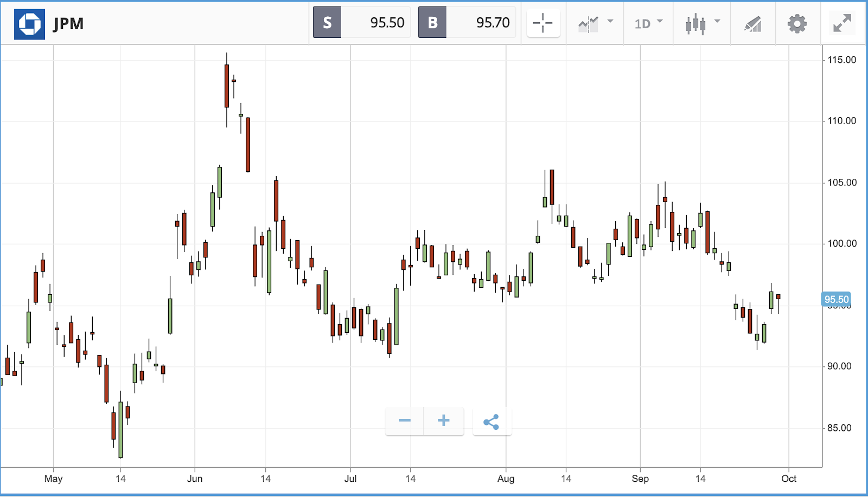This screenshot has width=868, height=497.
Task: Select the candlestick chart type icon
Action: pyautogui.click(x=695, y=24)
